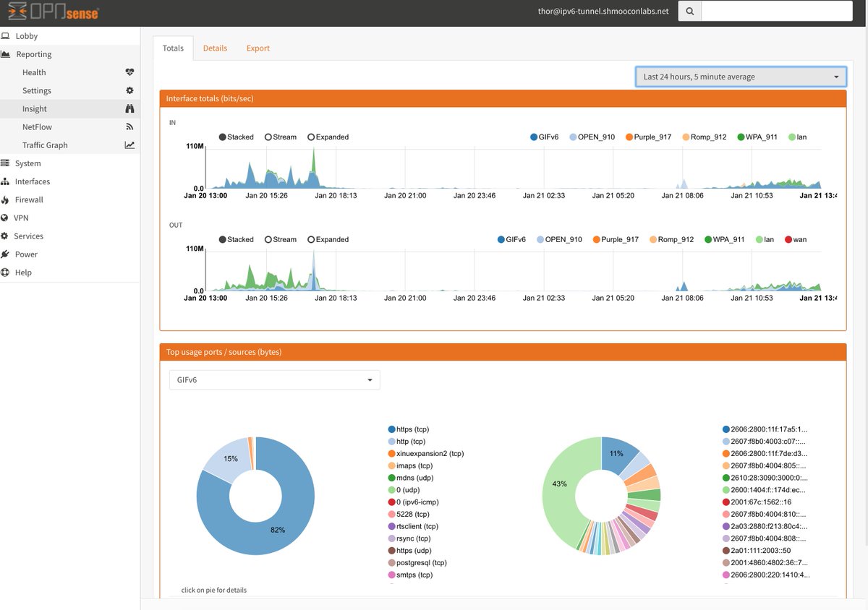Click the Interfaces sitemap icon
This screenshot has width=868, height=610.
[5, 181]
